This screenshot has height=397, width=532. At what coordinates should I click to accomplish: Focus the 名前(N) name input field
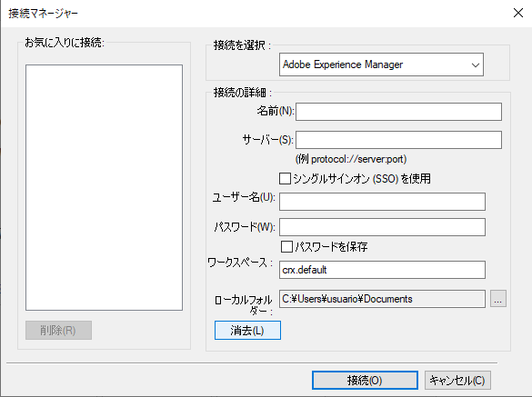398,112
